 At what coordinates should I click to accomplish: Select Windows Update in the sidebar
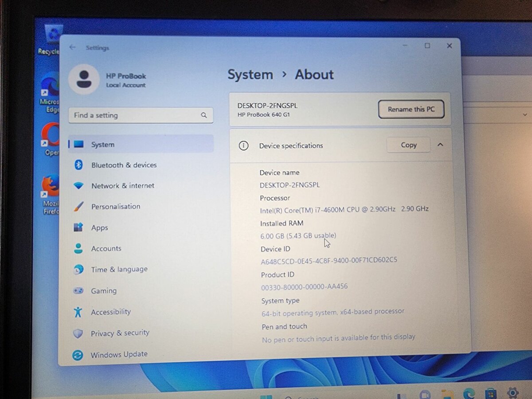click(x=119, y=354)
